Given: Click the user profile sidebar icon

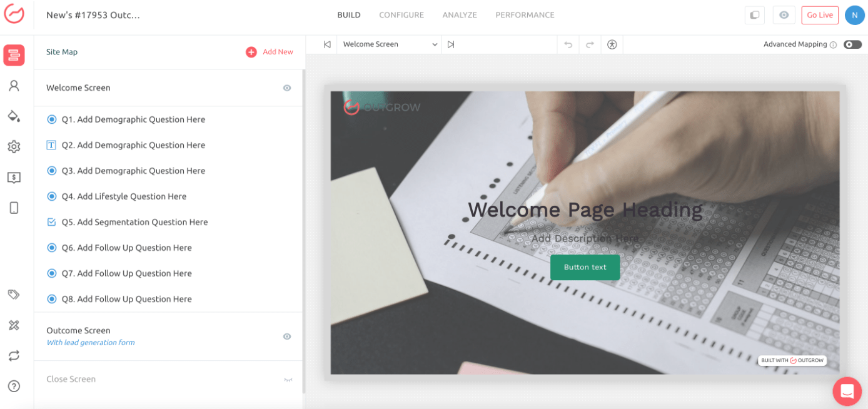Looking at the screenshot, I should click(x=14, y=86).
